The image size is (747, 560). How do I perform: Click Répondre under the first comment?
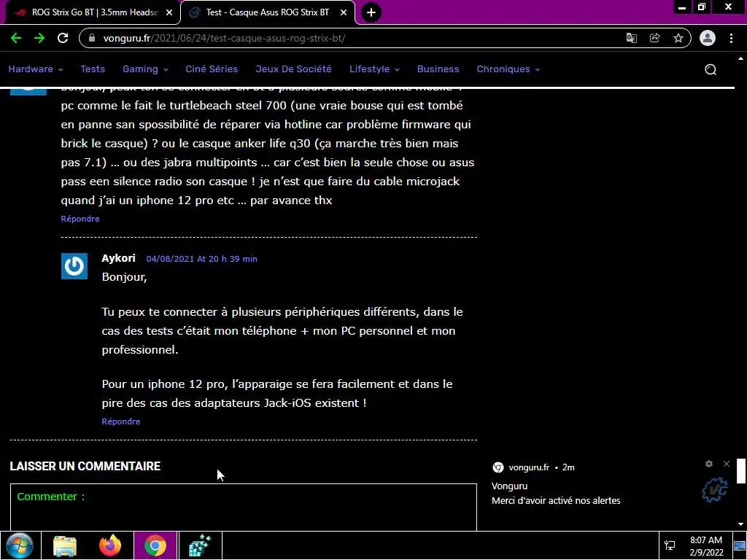point(80,219)
